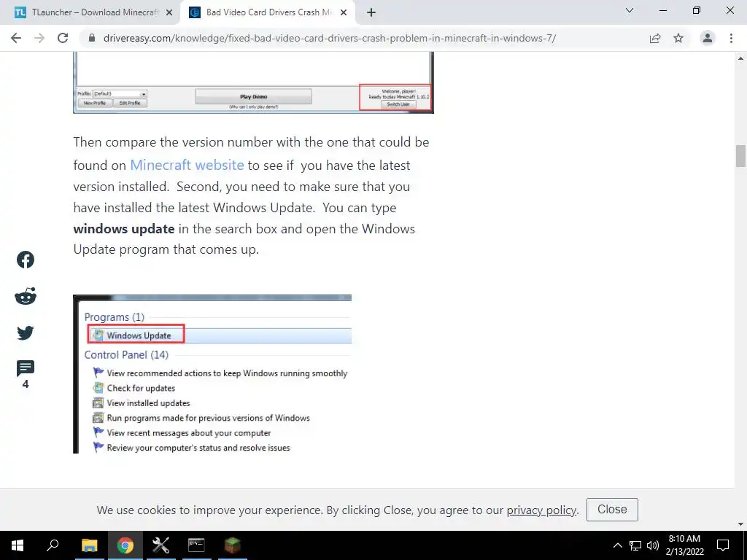
Task: Open the command prompt taskbar icon
Action: (196, 545)
